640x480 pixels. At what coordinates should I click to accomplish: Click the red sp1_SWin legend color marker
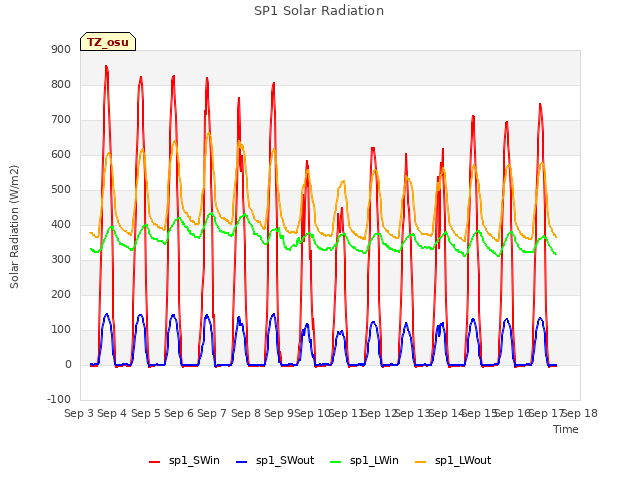pos(155,462)
